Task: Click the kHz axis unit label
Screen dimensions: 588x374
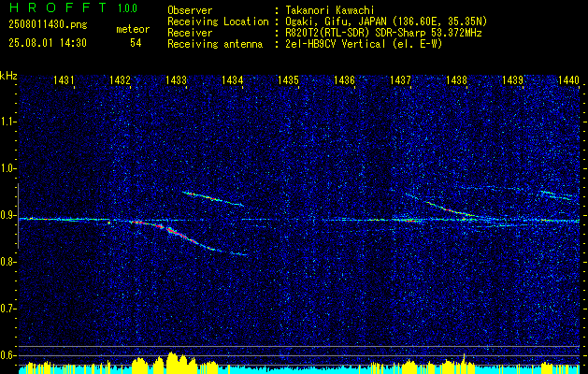Action: click(8, 76)
